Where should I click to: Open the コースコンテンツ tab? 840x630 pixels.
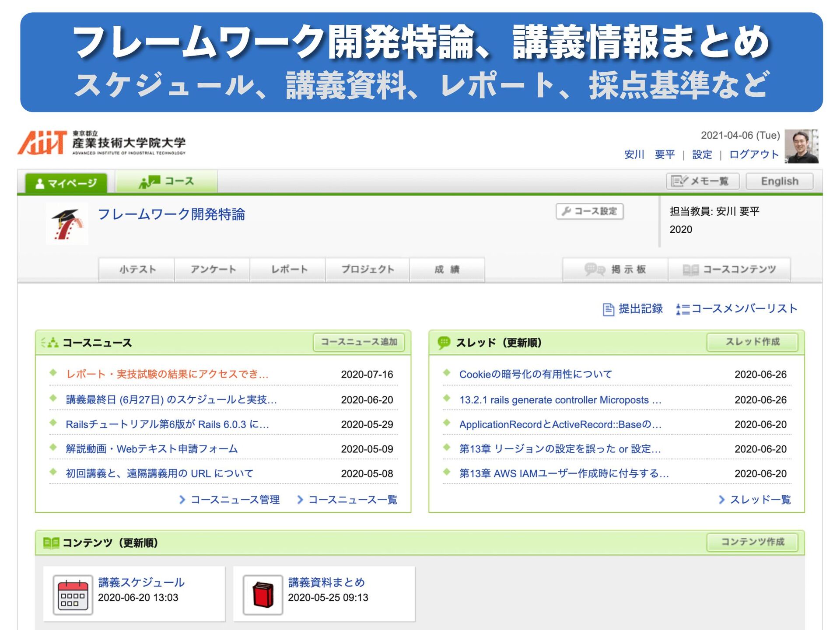point(729,269)
